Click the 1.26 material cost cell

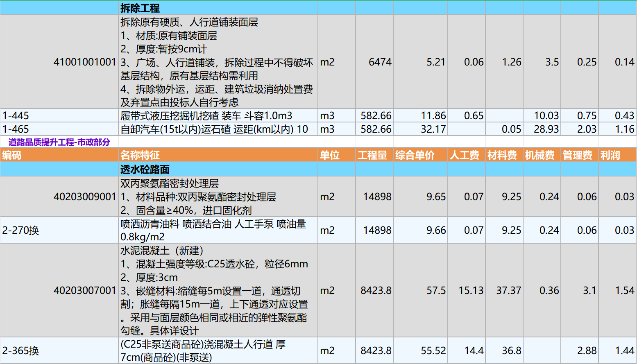504,62
